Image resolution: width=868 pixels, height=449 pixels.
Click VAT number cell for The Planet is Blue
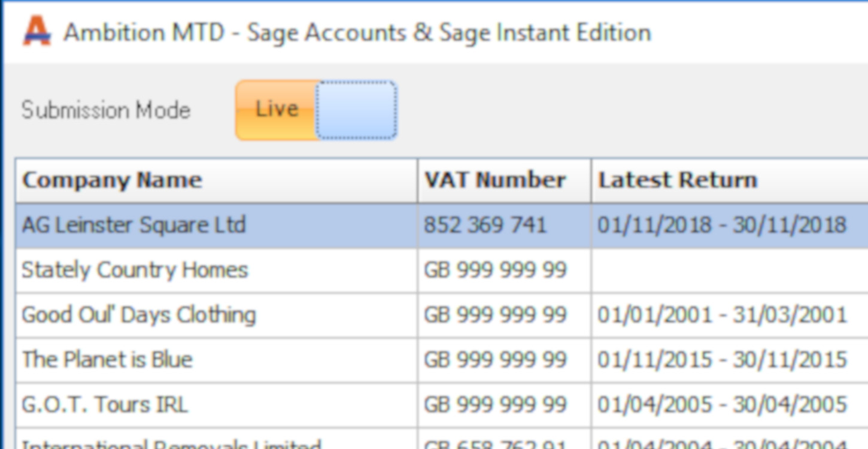[495, 360]
